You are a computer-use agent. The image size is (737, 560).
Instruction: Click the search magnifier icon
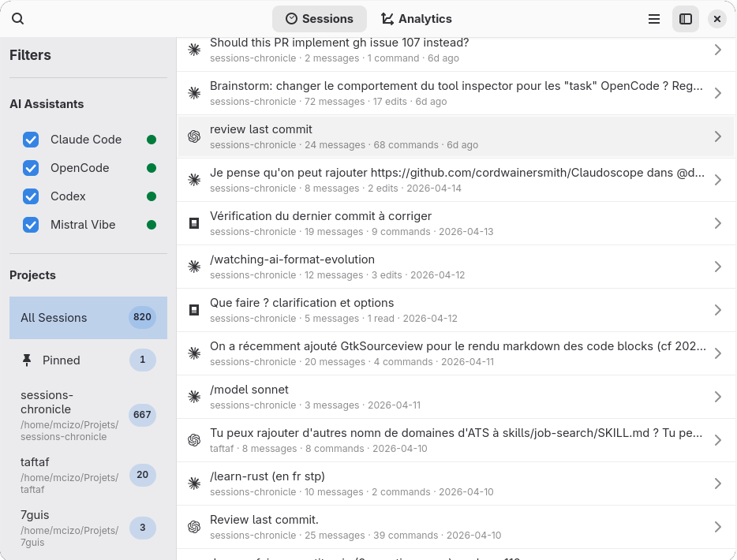point(17,17)
